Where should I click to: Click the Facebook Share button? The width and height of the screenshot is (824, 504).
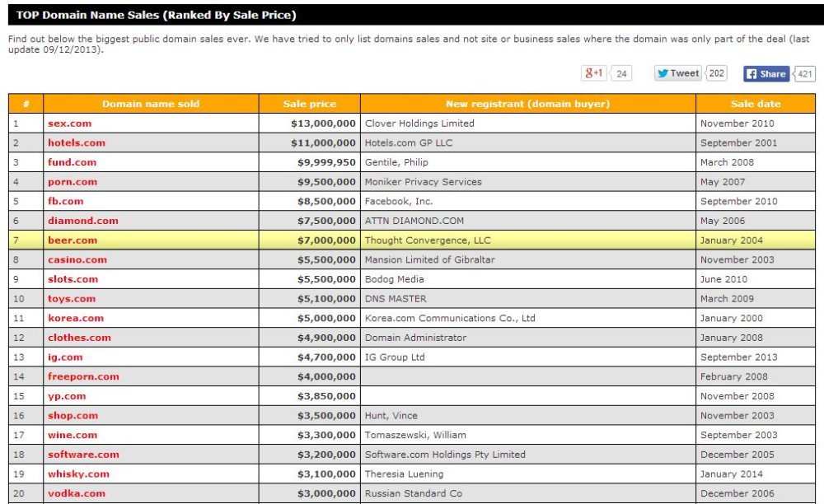point(766,73)
